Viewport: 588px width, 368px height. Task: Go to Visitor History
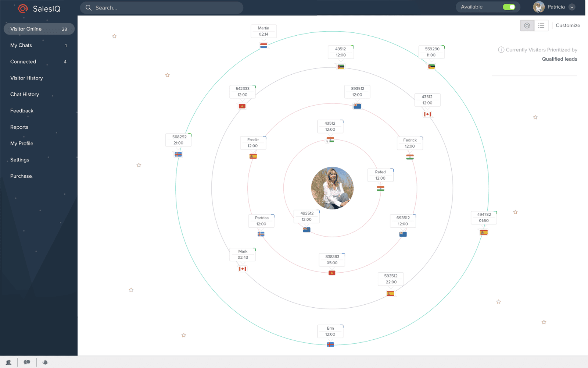point(26,78)
